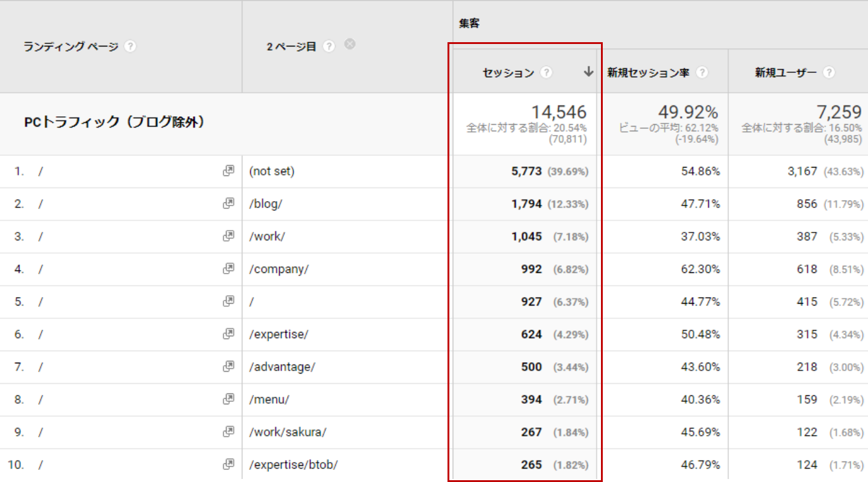Viewport: 868px width, 482px height.
Task: Sort by 新規ユーザー column header
Action: 786,73
